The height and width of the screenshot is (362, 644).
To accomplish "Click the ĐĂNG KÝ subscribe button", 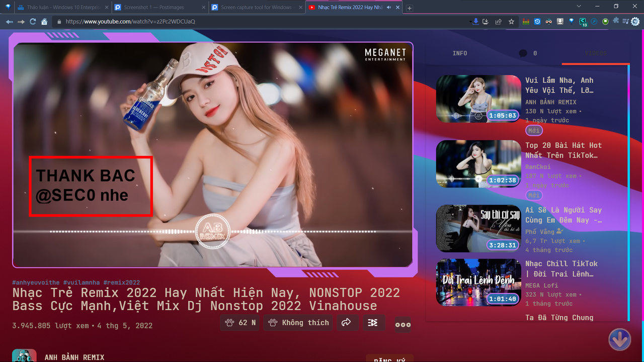I will pyautogui.click(x=389, y=359).
